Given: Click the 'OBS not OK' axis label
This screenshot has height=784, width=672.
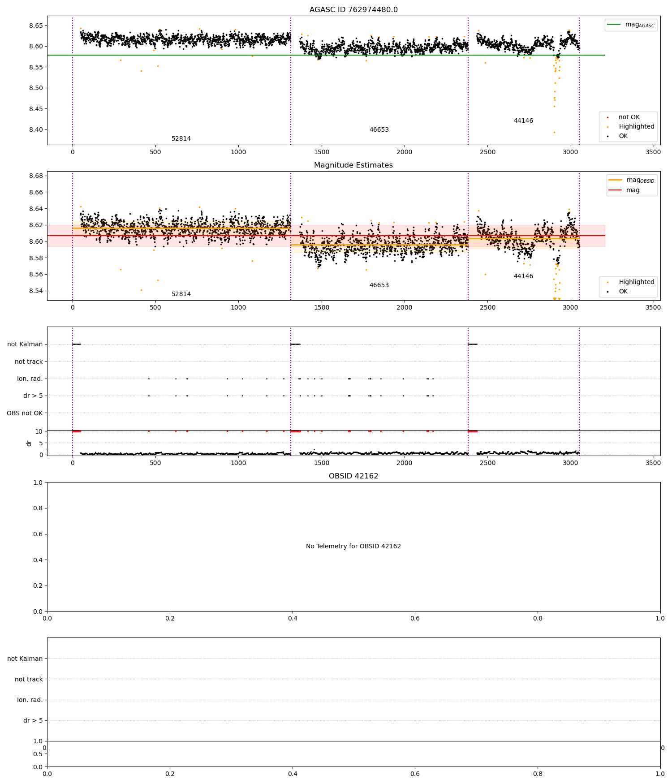Looking at the screenshot, I should pos(25,413).
